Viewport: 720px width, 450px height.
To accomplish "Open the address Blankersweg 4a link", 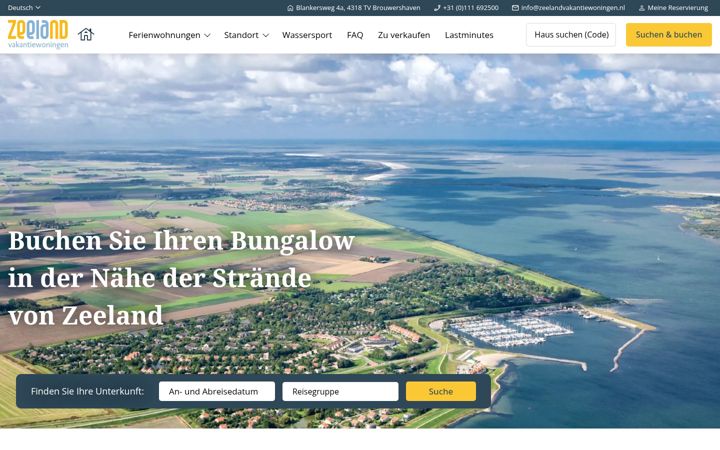I will 358,8.
